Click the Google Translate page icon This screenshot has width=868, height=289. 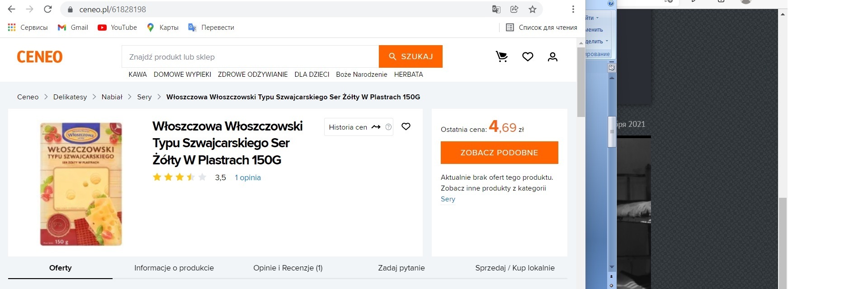496,9
